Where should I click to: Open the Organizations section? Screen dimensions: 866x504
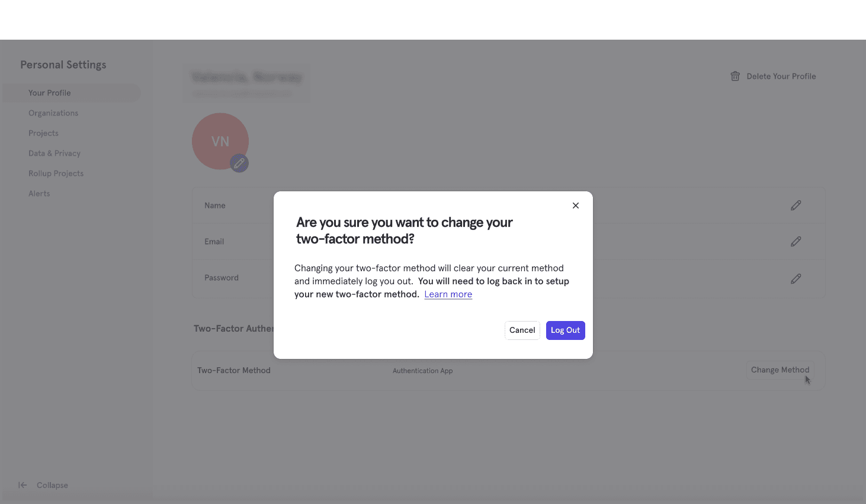(53, 113)
